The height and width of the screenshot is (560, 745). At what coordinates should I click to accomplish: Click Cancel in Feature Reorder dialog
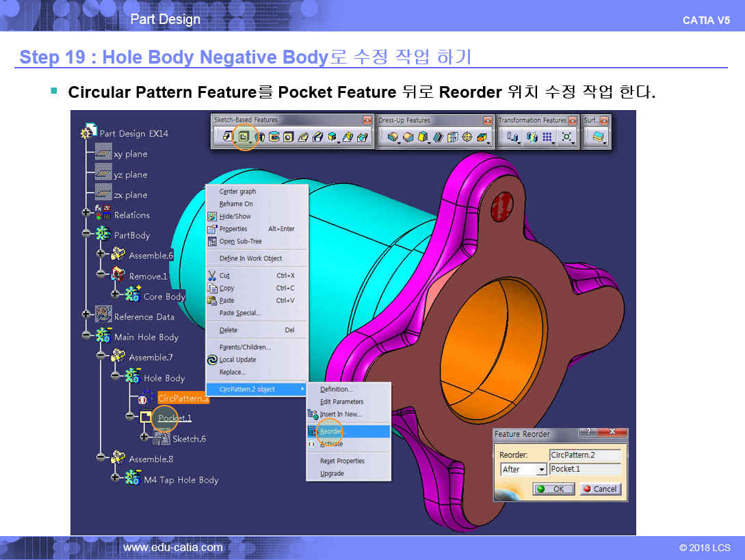pyautogui.click(x=600, y=489)
